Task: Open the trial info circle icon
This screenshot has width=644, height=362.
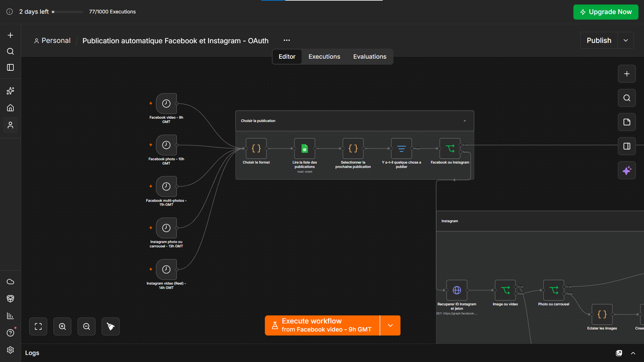Action: click(10, 12)
